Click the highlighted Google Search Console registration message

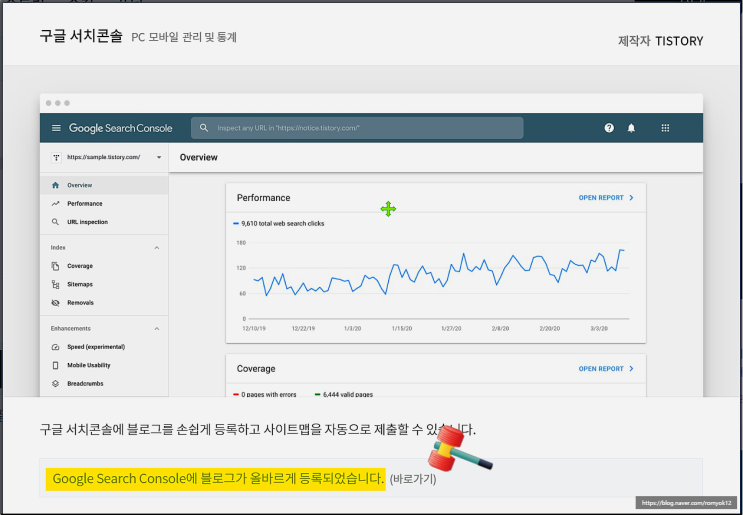[216, 479]
